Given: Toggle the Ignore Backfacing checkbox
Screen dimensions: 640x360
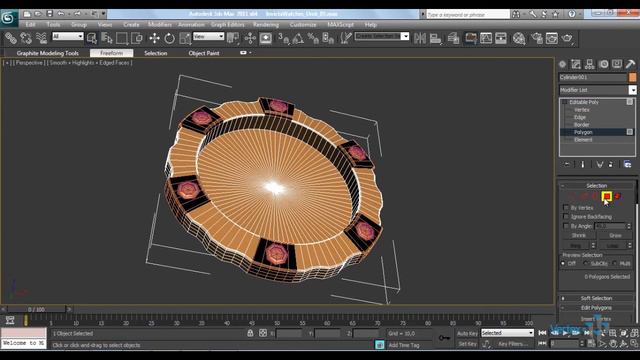Looking at the screenshot, I should tap(566, 217).
